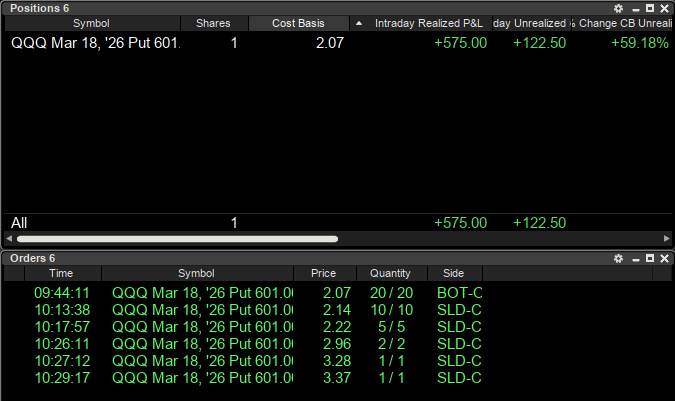Screen dimensions: 675x401
Task: Sort Orders by Symbol column header
Action: point(196,273)
